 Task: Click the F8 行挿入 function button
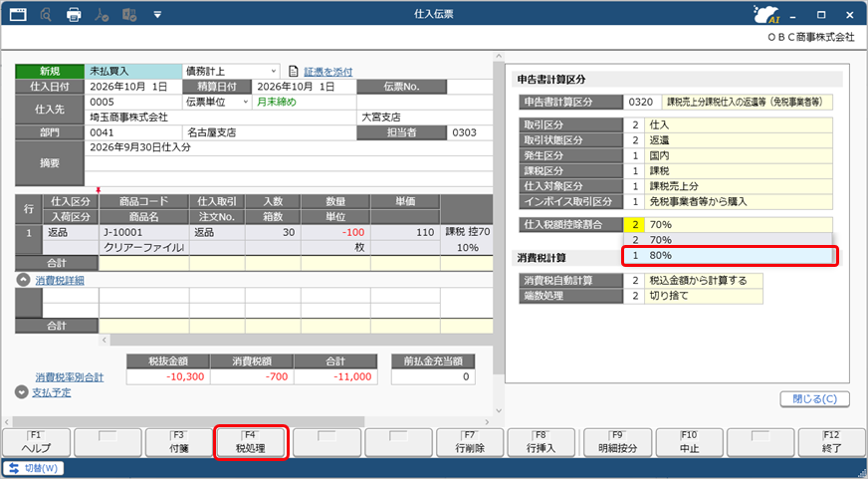[541, 442]
